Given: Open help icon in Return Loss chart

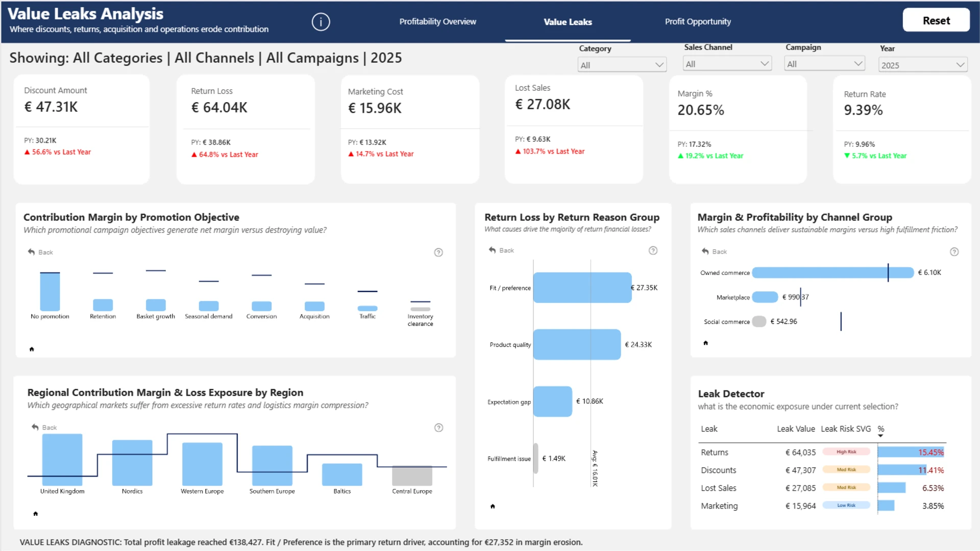Looking at the screenshot, I should (653, 250).
